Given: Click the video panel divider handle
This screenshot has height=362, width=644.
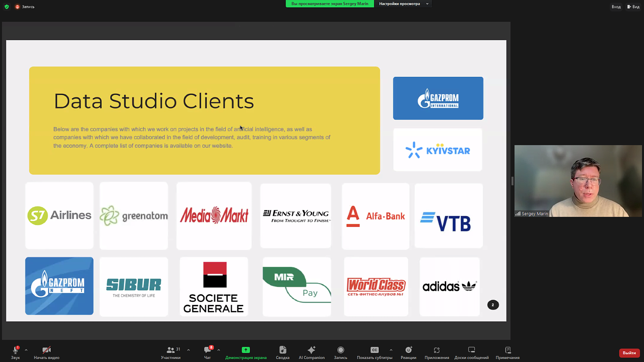Looking at the screenshot, I should (x=512, y=181).
